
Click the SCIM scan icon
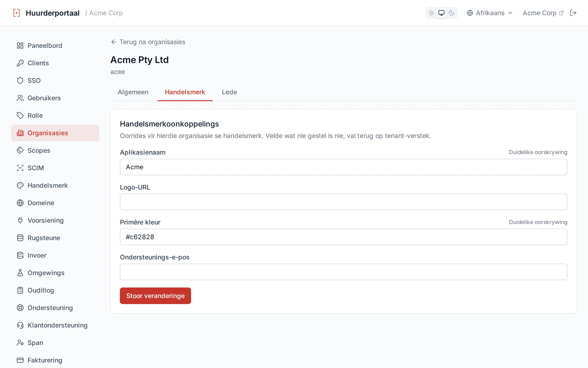[20, 168]
